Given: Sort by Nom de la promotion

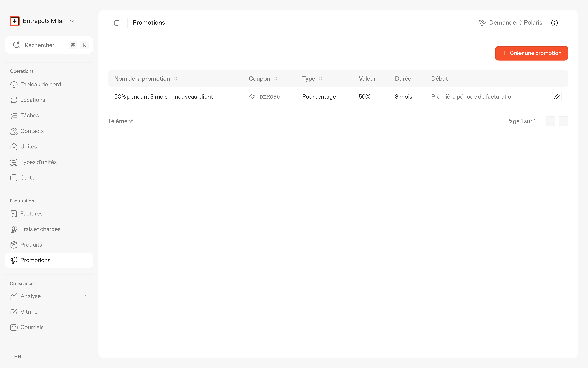Looking at the screenshot, I should 146,79.
